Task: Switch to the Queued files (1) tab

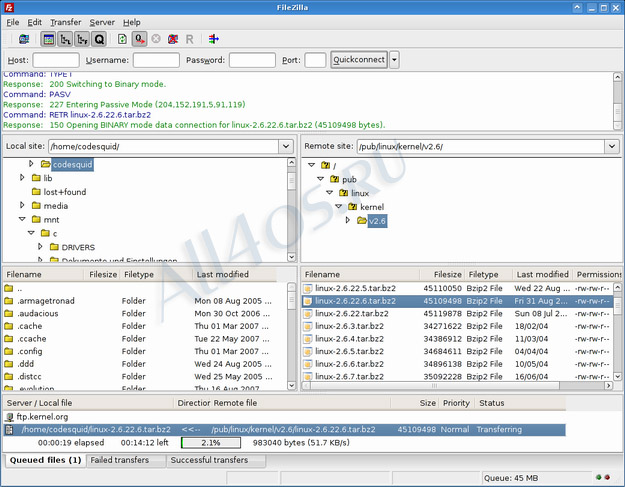Action: [45, 460]
